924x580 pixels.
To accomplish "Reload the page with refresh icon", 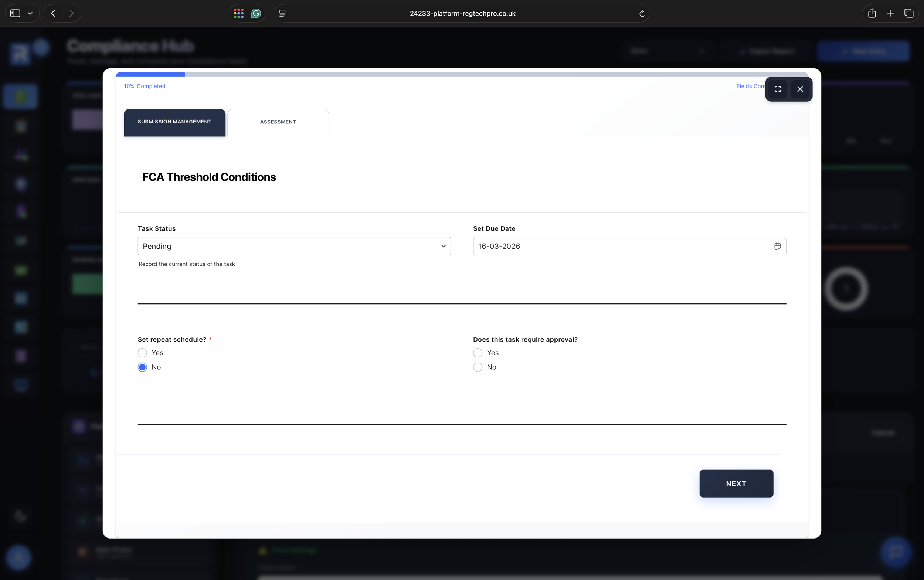I will click(642, 14).
